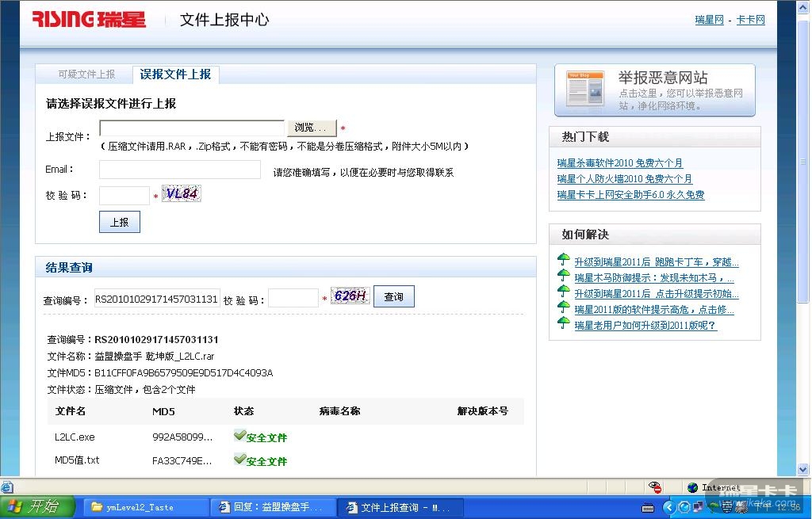812x519 pixels.
Task: Click file name 益盟操盘手 乾坤版_L2LC.rar
Action: coord(155,357)
